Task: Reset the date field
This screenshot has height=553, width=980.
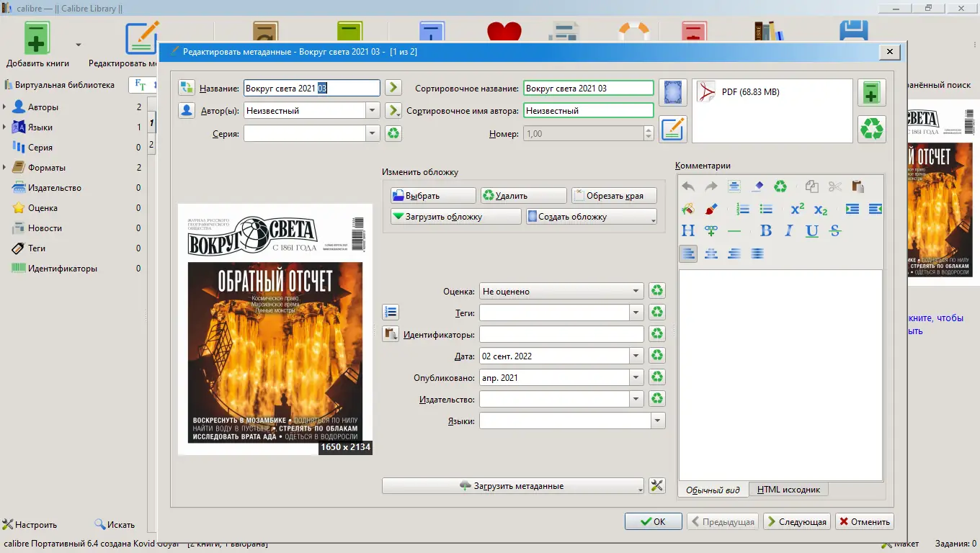Action: click(656, 356)
